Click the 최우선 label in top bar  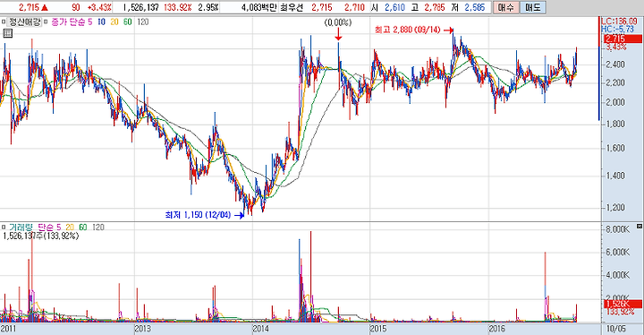tap(292, 8)
